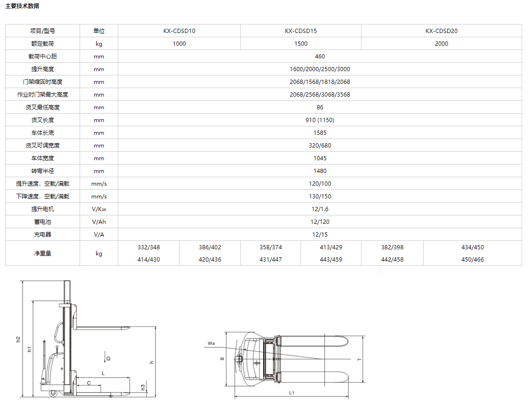The height and width of the screenshot is (402, 532).
Task: Select the 提升高度 row label
Action: click(42, 69)
